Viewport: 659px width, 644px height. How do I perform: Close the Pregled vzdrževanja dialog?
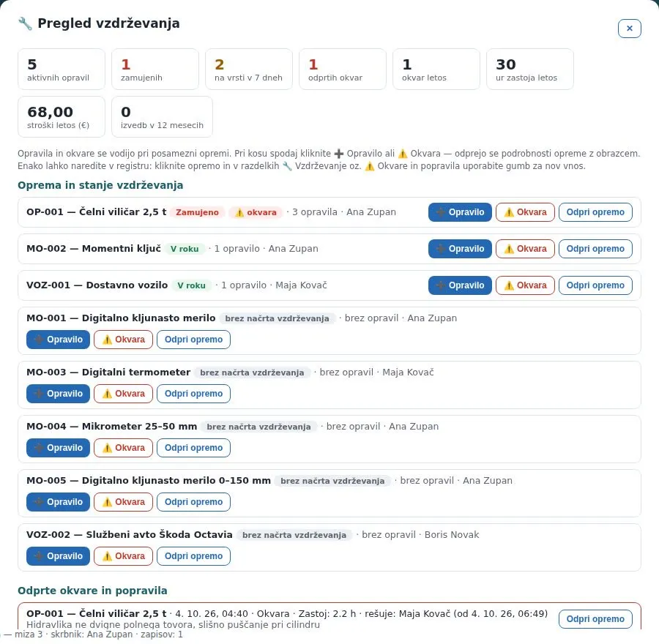(629, 29)
